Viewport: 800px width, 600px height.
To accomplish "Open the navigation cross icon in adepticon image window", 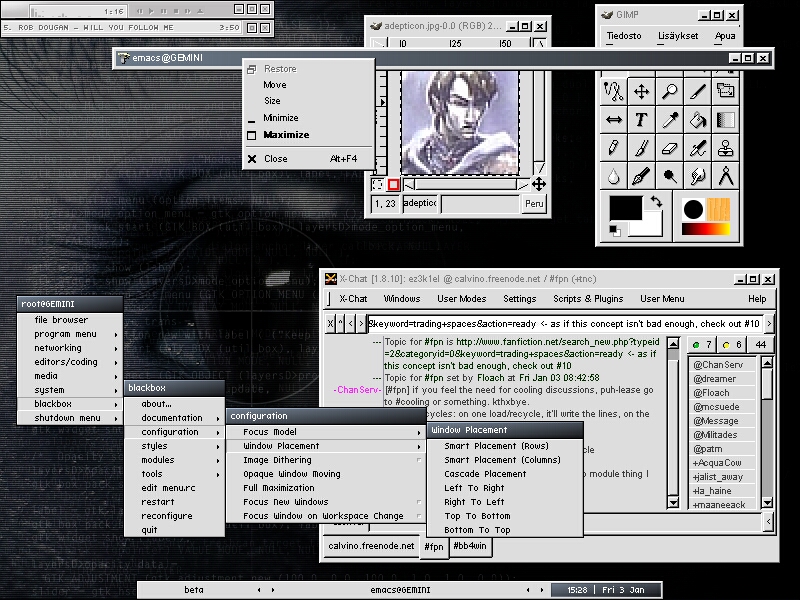I will tap(539, 184).
